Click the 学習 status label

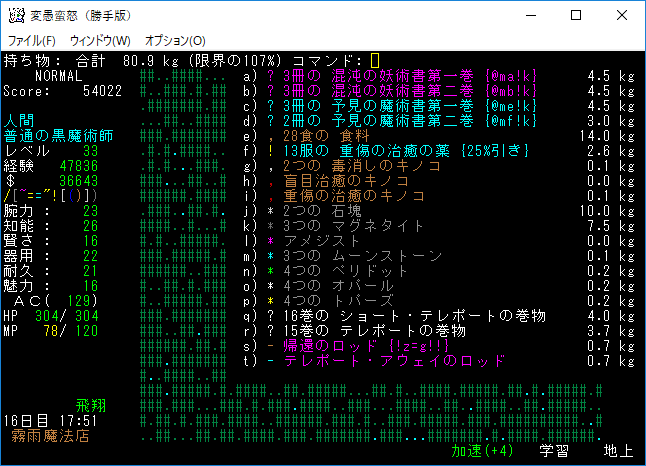(554, 451)
